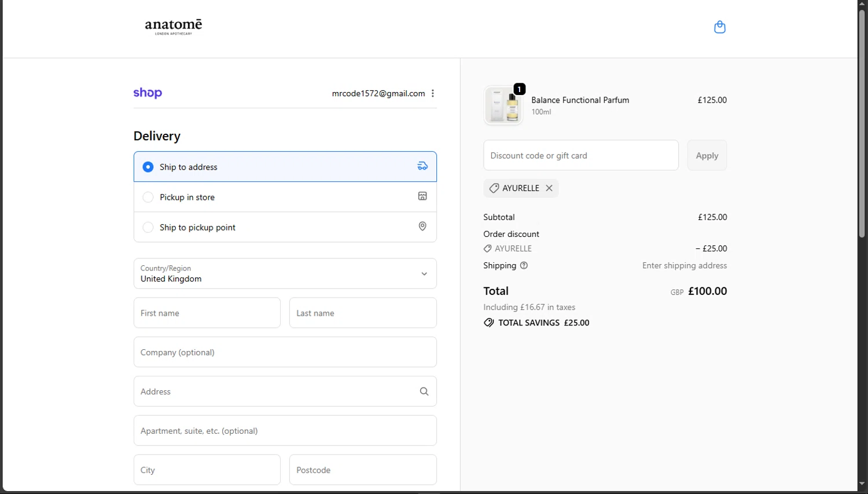Click the vertical page scrollbar

[x=862, y=124]
